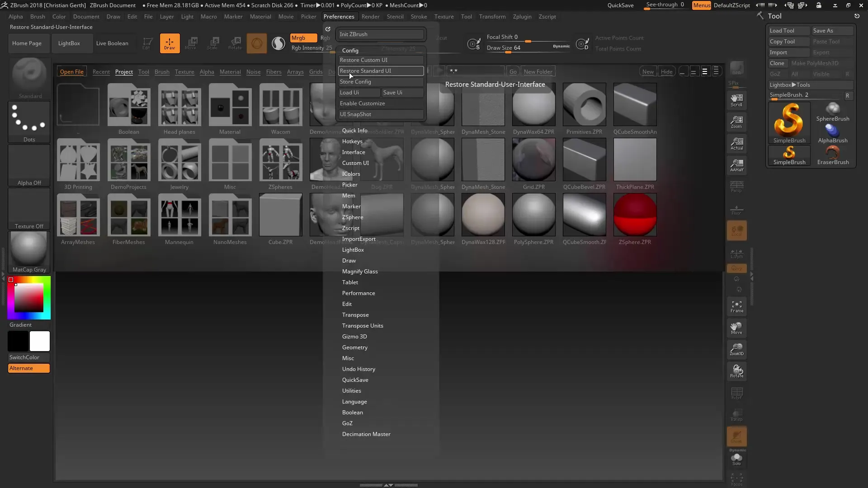Select the Move mode icon
This screenshot has width=868, height=488.
(x=191, y=43)
